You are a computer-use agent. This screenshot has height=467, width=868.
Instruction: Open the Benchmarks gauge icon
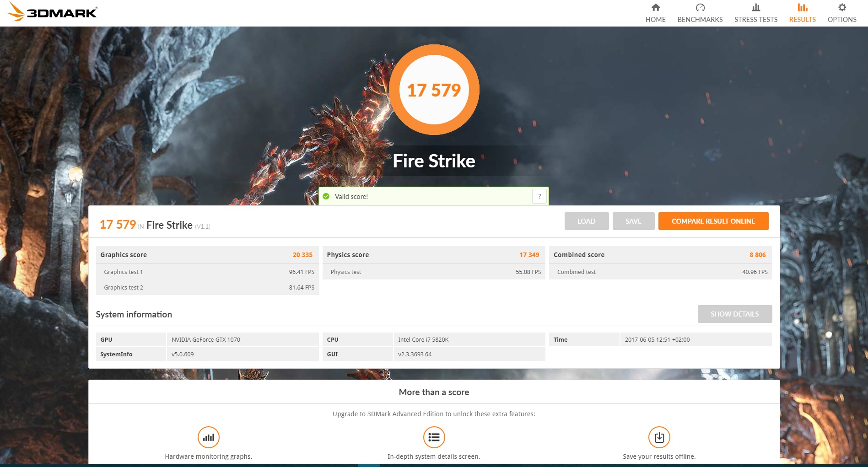pos(700,7)
